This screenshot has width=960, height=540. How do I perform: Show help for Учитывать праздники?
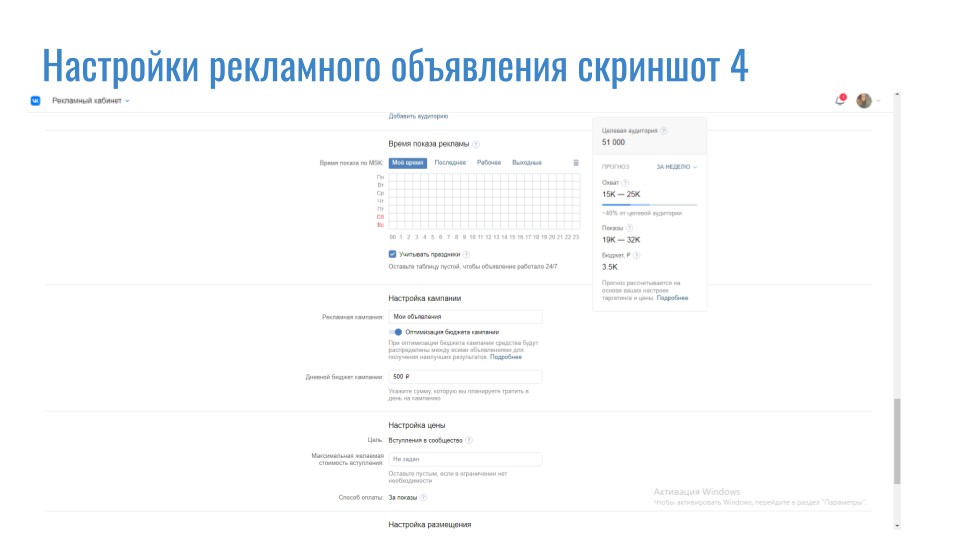tap(467, 255)
